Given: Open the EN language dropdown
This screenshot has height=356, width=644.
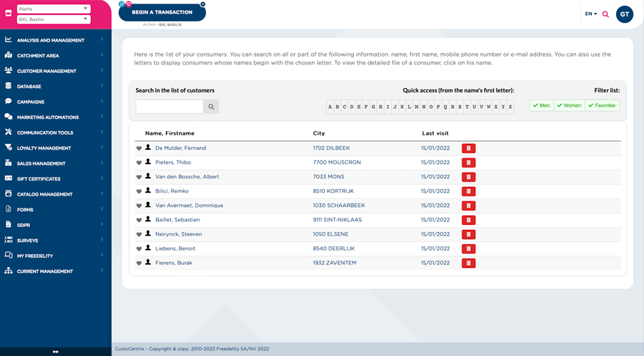Looking at the screenshot, I should pos(590,14).
